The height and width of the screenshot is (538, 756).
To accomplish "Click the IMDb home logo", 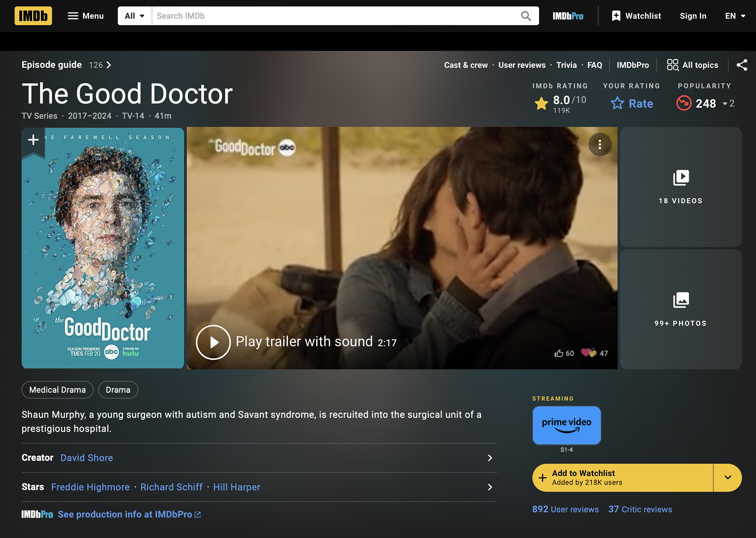I will (x=33, y=16).
